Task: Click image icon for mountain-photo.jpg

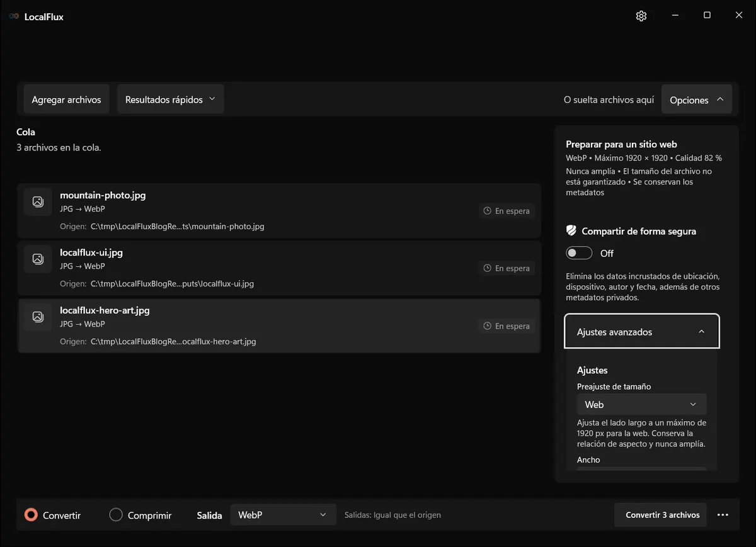Action: (x=38, y=201)
